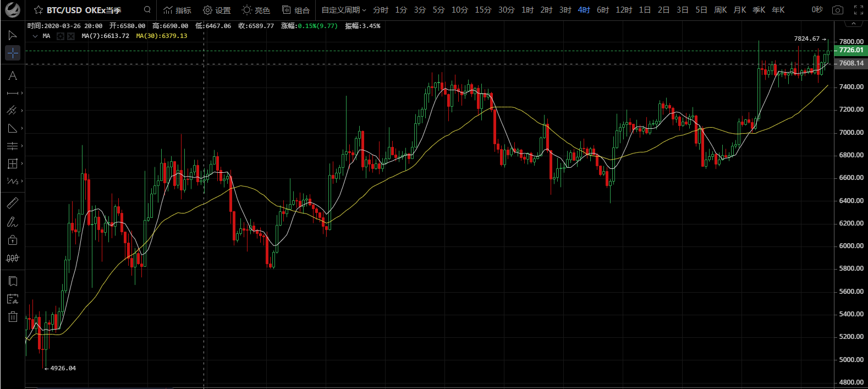Switch to the 15分 timeframe

pyautogui.click(x=483, y=10)
